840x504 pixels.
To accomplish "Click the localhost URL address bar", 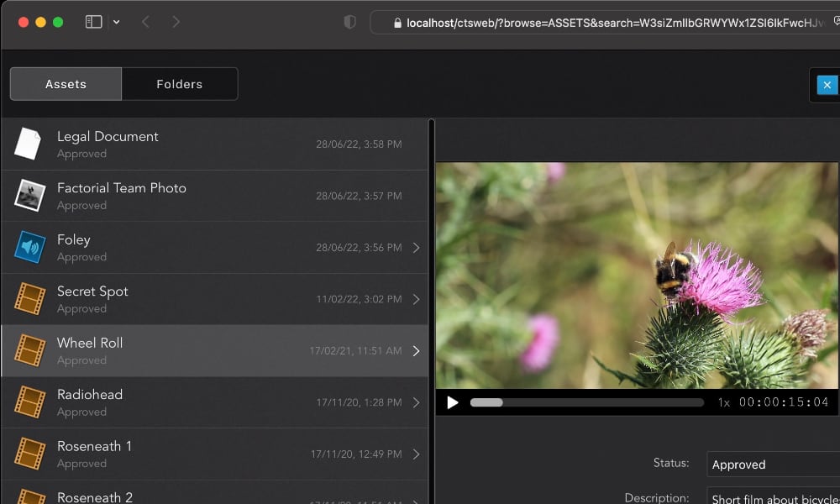I will coord(606,23).
